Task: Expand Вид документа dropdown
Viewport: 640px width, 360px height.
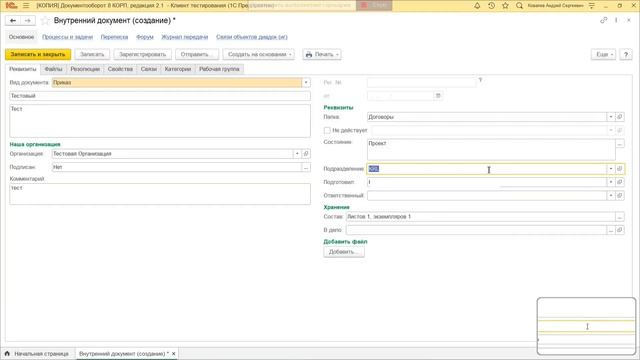Action: tap(306, 82)
